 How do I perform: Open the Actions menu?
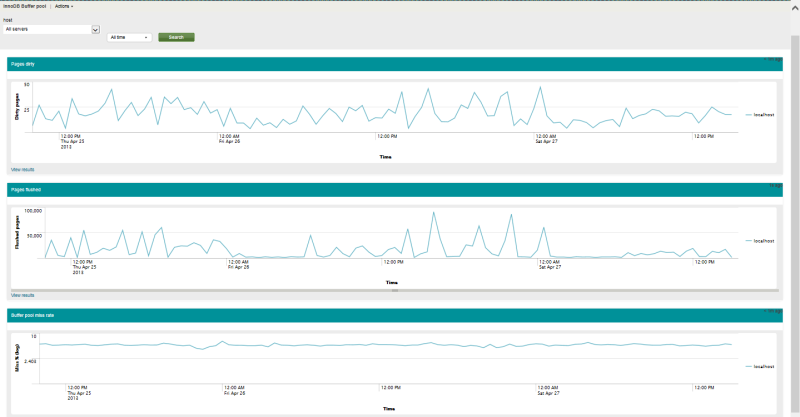click(64, 6)
